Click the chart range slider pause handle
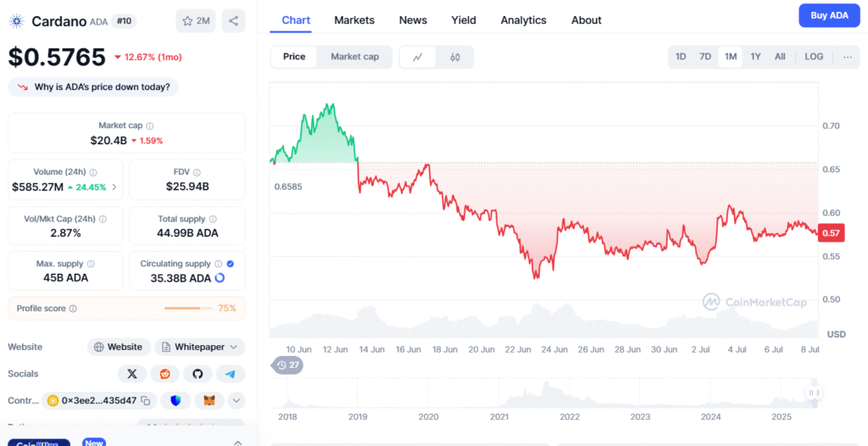 click(814, 393)
